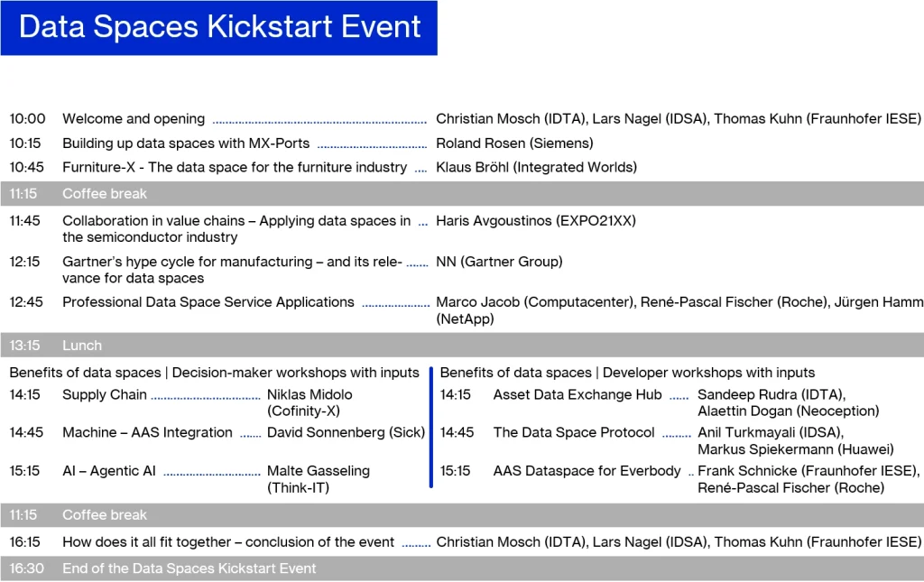Select the Developer workshops heading

[627, 373]
